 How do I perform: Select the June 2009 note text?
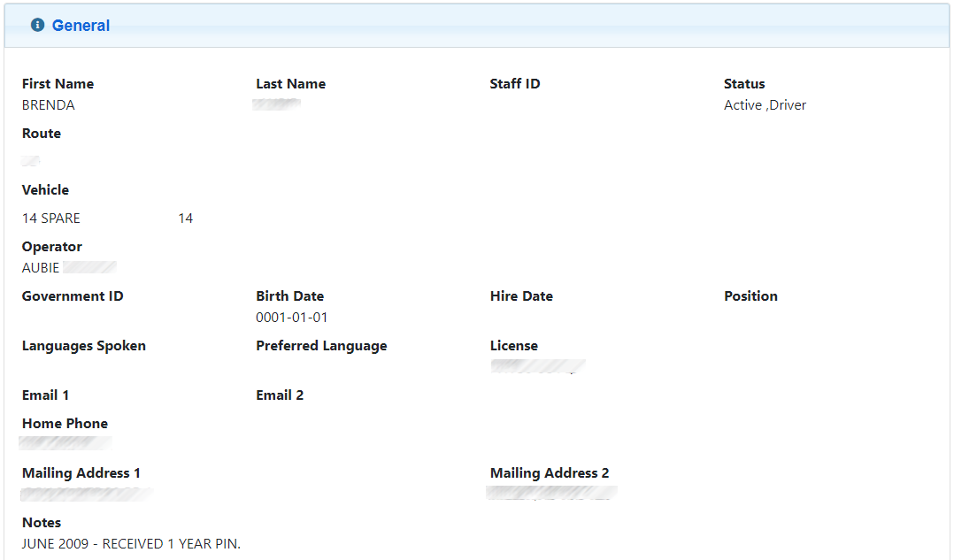click(x=131, y=544)
